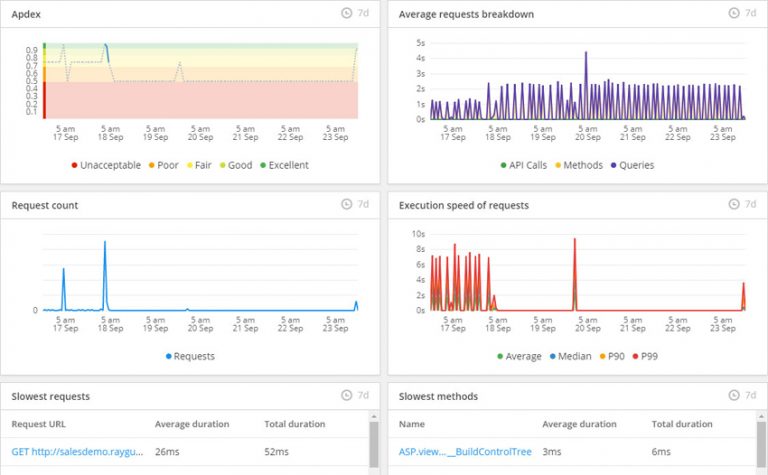Open the 7d time range on Slowest methods

tap(750, 395)
